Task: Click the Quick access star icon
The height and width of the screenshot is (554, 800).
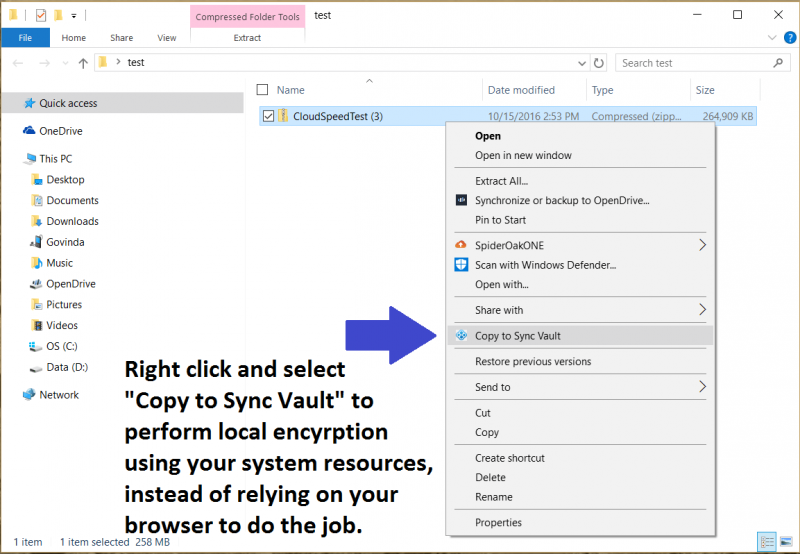Action: click(x=30, y=103)
